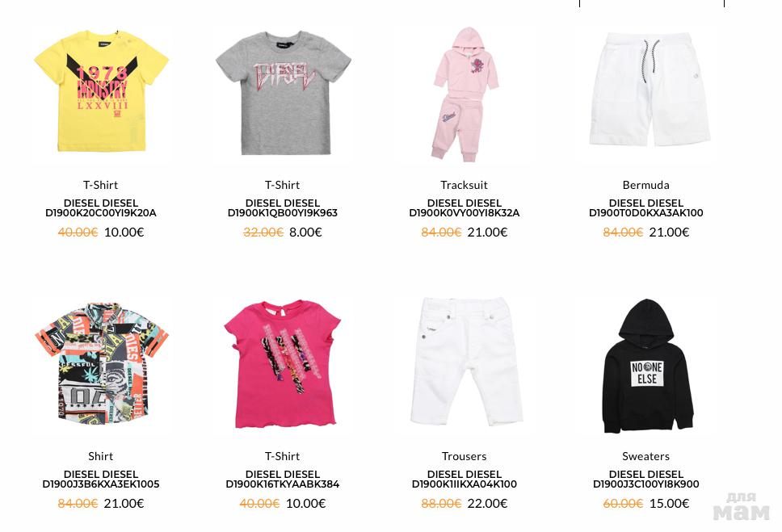The image size is (782, 532).
Task: Open the colorful printed shirt image
Action: point(101,363)
